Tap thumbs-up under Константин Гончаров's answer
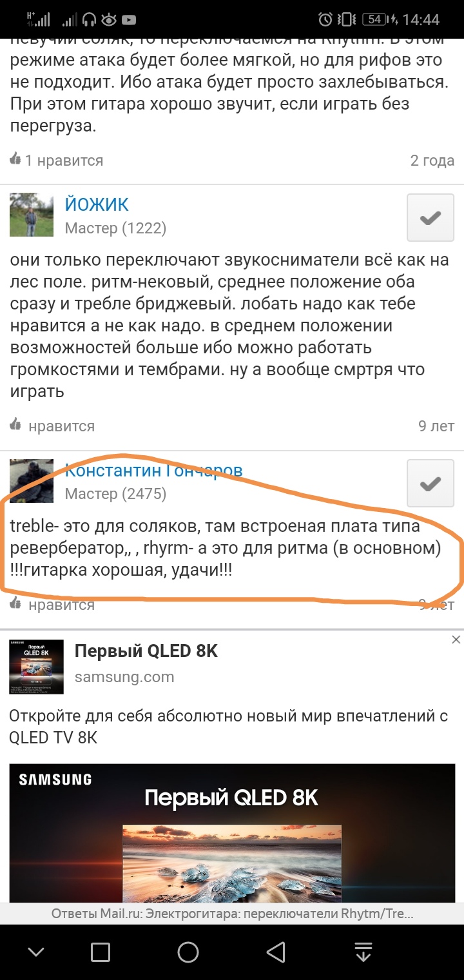Screen dimensions: 464x980 tap(15, 604)
